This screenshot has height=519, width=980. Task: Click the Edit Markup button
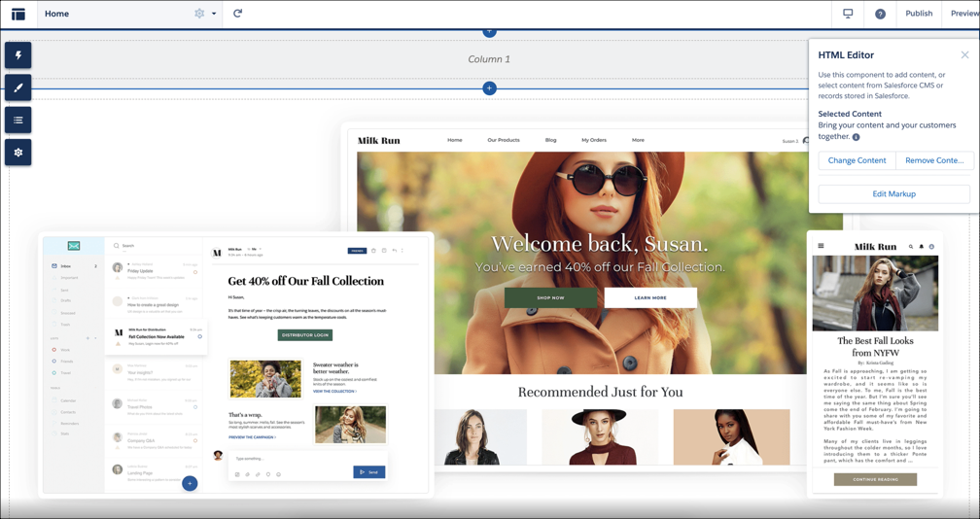tap(893, 193)
